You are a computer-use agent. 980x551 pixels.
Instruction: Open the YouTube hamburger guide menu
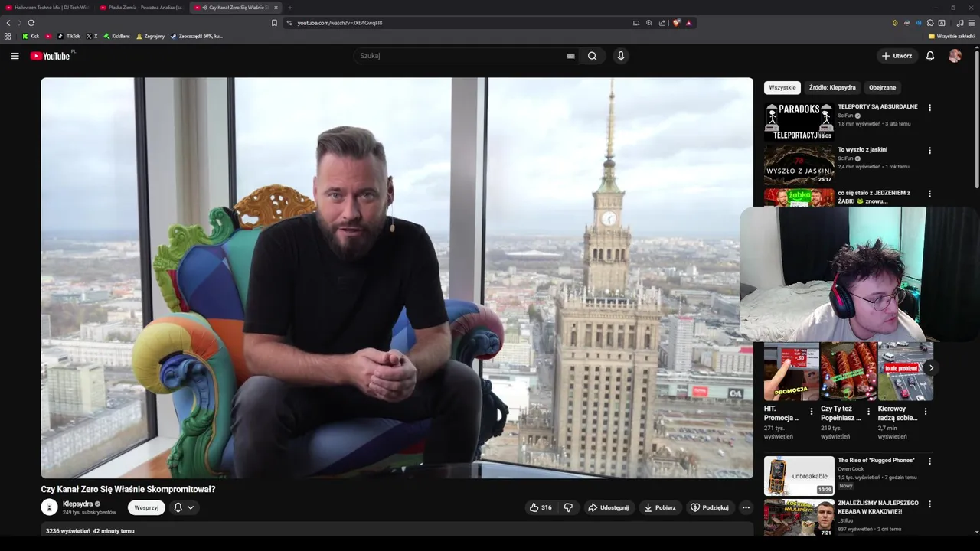point(15,56)
